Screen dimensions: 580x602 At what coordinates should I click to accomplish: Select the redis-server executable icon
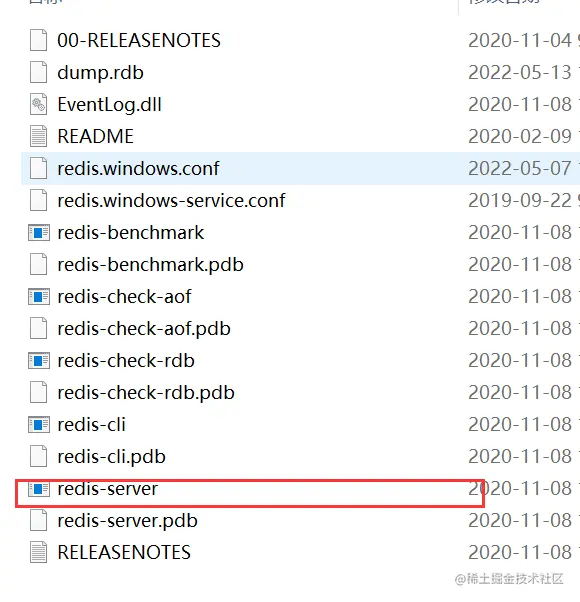coord(39,489)
